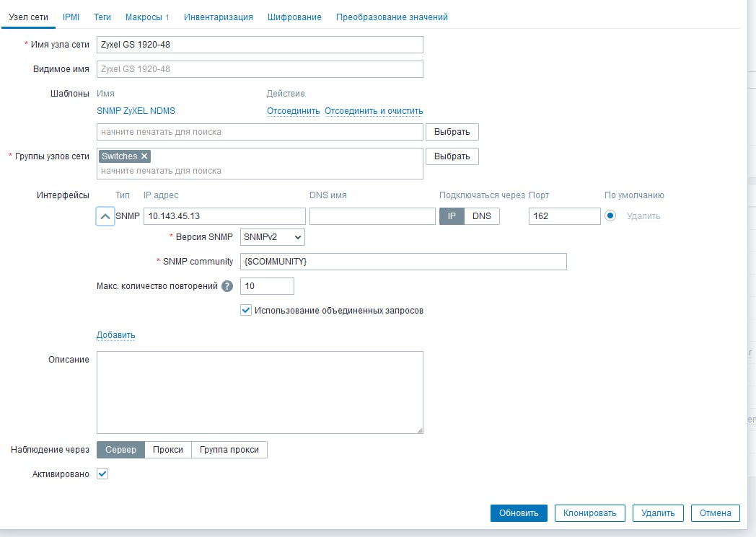Viewport: 756px width, 537px height.
Task: Choose monitoring via Группа прокси
Action: [229, 449]
